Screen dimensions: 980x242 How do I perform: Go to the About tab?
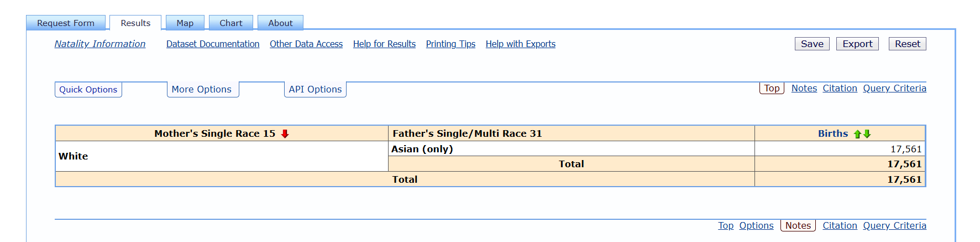(280, 23)
